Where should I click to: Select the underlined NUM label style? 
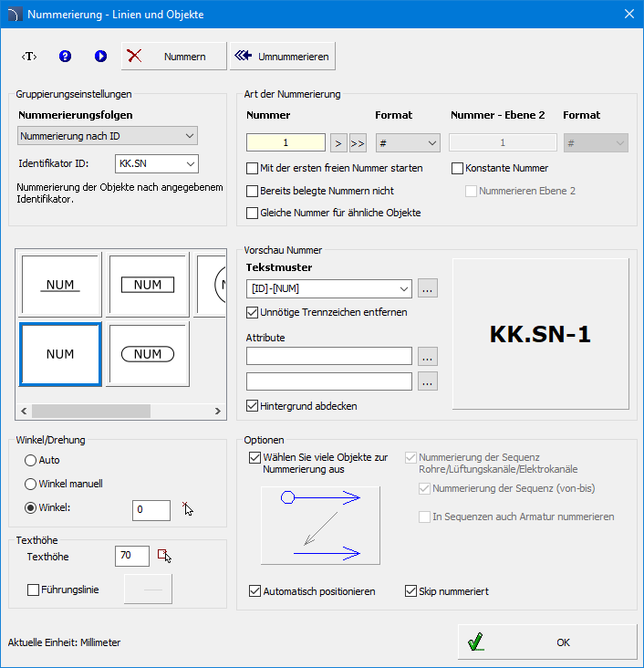[60, 285]
